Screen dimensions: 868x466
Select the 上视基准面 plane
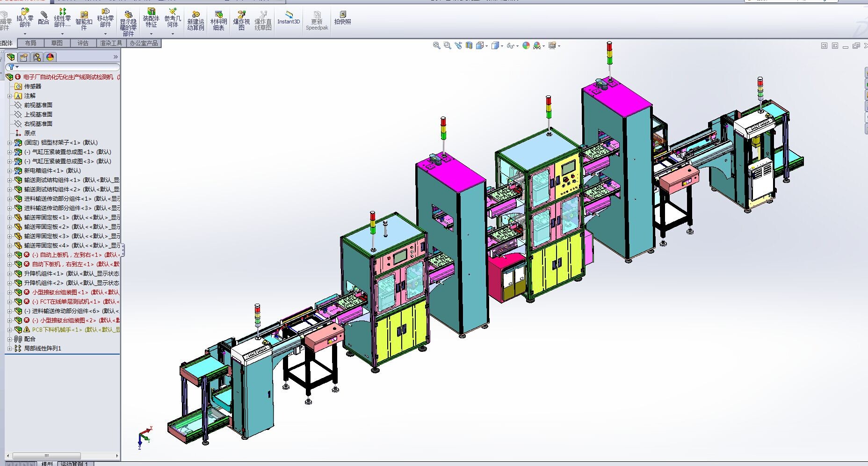tap(38, 115)
